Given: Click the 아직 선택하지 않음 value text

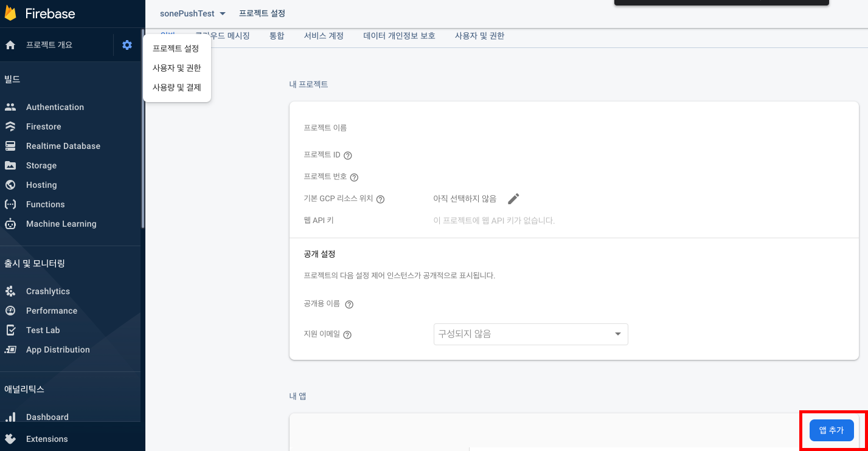Looking at the screenshot, I should pos(465,199).
